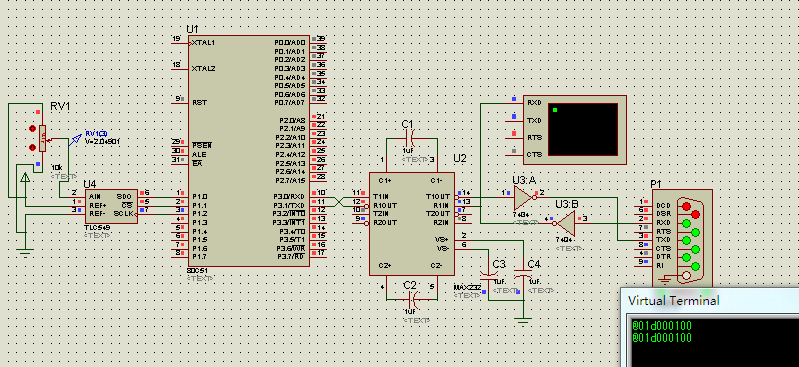Click the virtual terminal instrument's black screen
Screen dimensions: 799x367
tap(583, 129)
